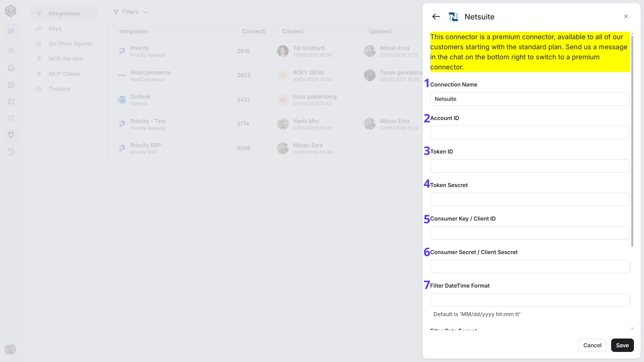Click the Filter DateTime Format field
This screenshot has width=644, height=362.
click(530, 300)
